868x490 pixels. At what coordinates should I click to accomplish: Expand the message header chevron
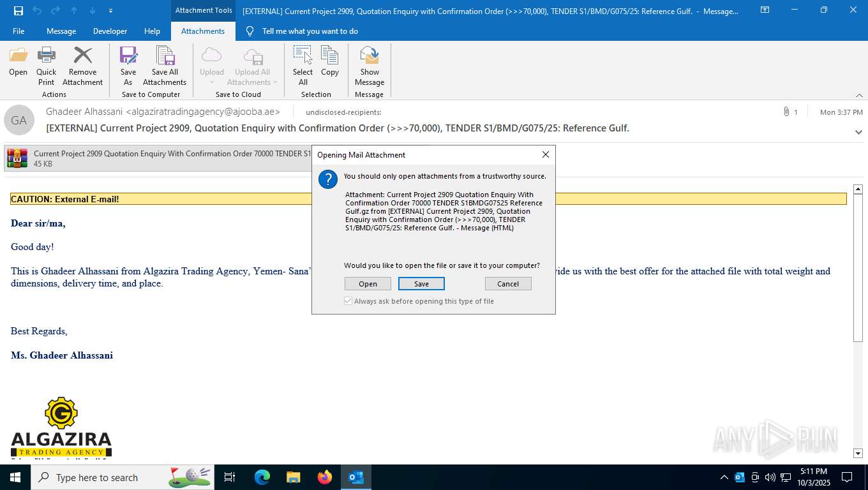(x=858, y=132)
